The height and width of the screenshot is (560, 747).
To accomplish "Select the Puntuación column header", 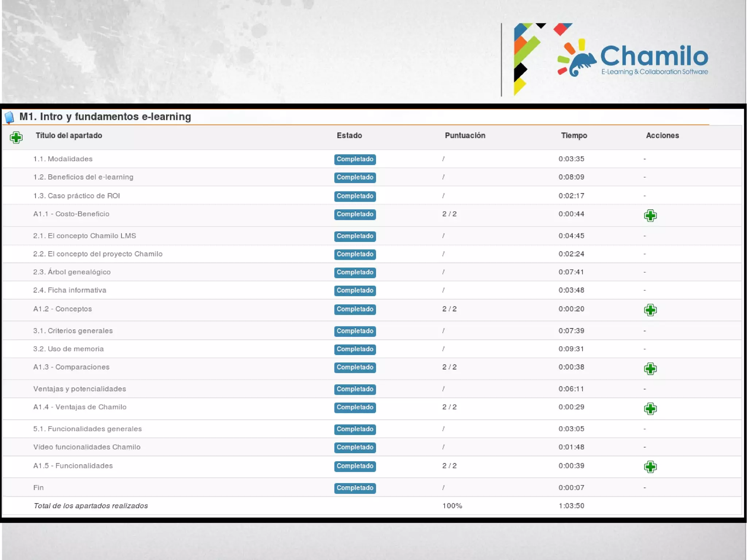I will (465, 136).
